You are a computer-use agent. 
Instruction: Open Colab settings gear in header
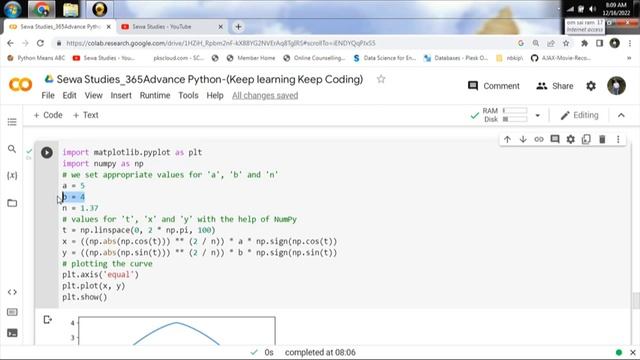pos(591,86)
